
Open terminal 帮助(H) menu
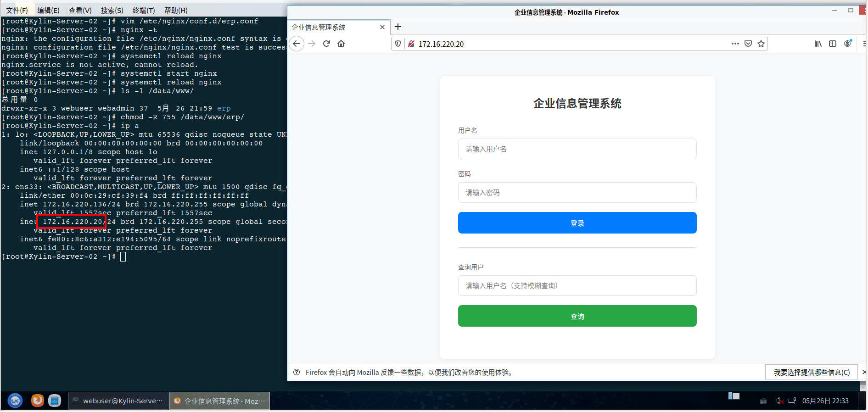[176, 10]
